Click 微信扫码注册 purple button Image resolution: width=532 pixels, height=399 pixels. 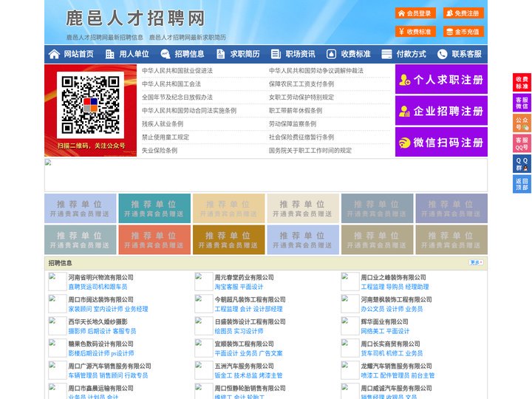(441, 142)
